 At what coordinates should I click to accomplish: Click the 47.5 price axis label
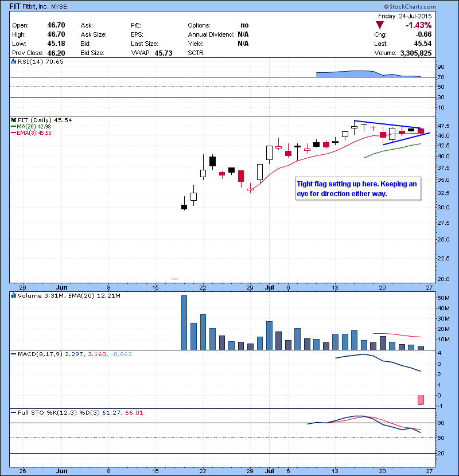tap(444, 126)
